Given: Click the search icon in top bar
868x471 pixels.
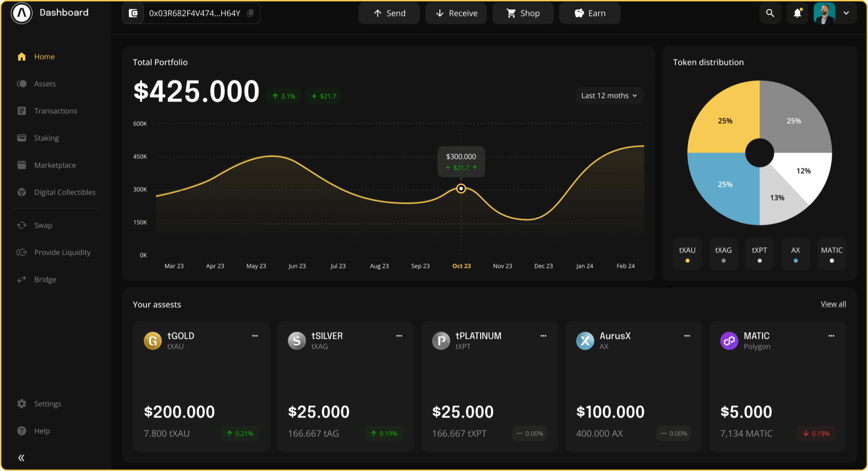Looking at the screenshot, I should pyautogui.click(x=770, y=13).
